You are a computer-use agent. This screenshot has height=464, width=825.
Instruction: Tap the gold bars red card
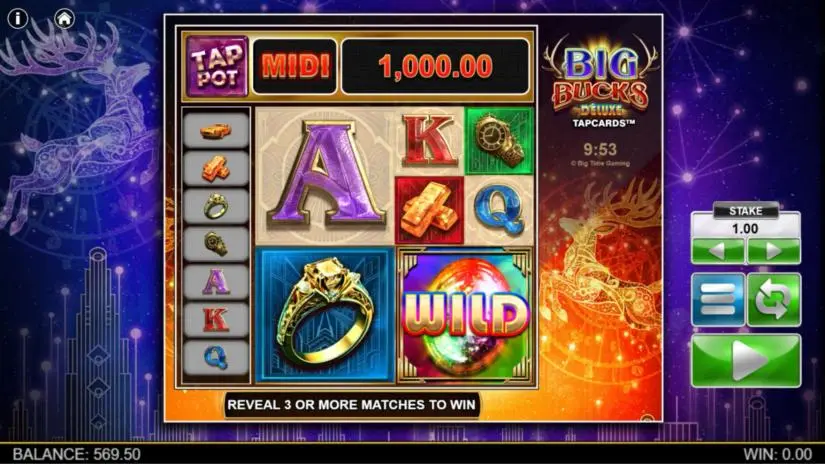point(429,211)
